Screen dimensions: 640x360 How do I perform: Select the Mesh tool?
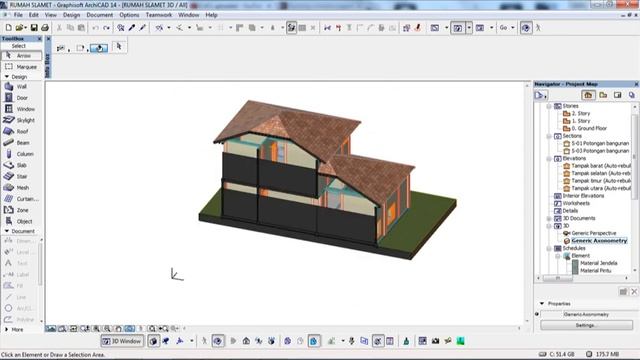click(21, 187)
